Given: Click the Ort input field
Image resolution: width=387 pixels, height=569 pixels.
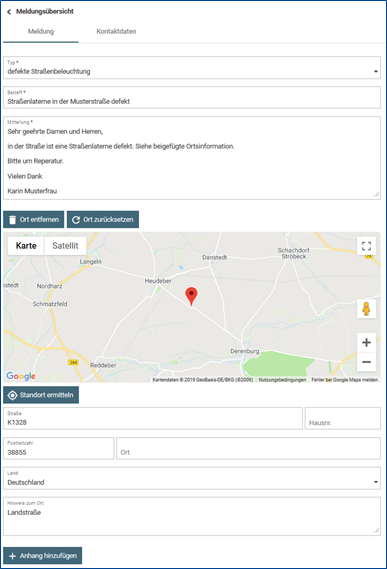Looking at the screenshot, I should pyautogui.click(x=248, y=449).
